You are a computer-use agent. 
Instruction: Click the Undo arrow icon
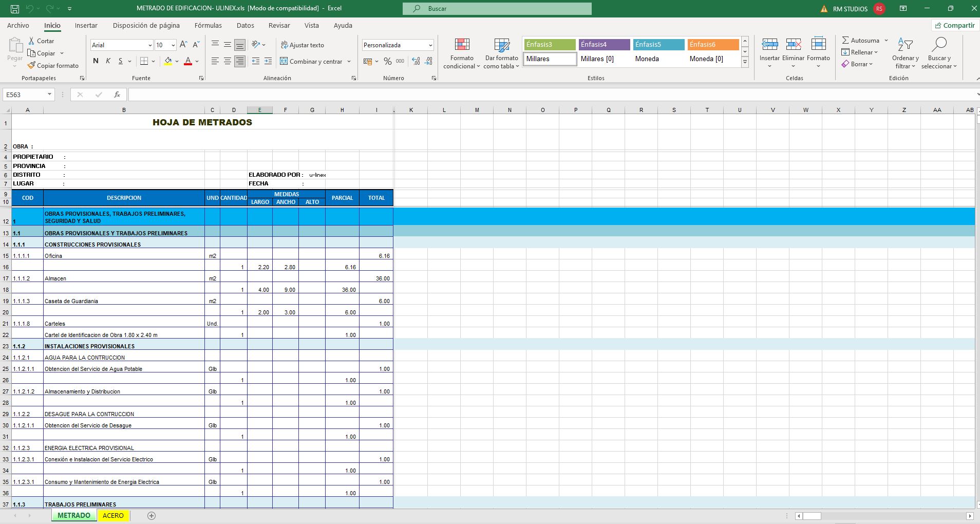click(x=30, y=9)
